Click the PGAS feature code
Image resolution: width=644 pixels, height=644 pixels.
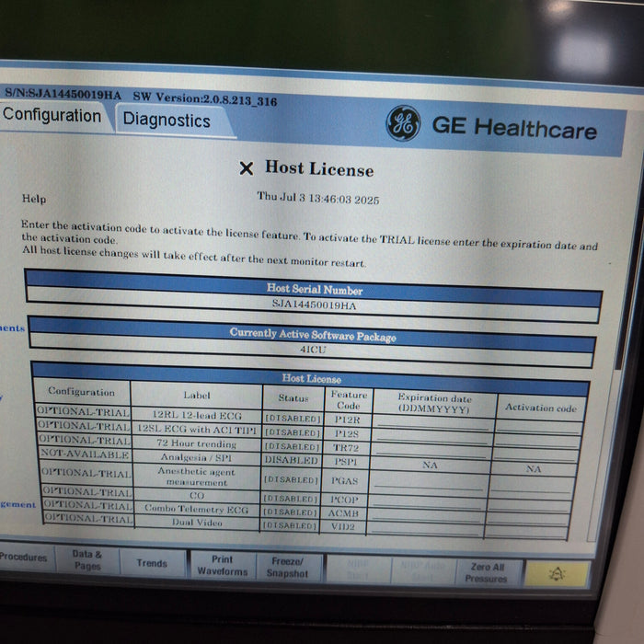coord(345,480)
